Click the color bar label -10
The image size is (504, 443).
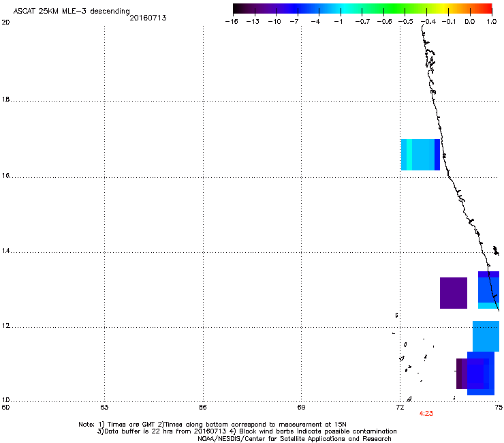(x=274, y=22)
